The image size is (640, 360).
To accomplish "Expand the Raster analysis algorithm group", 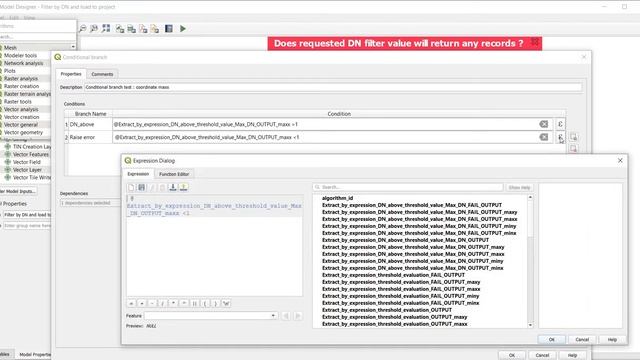I will pos(21,78).
